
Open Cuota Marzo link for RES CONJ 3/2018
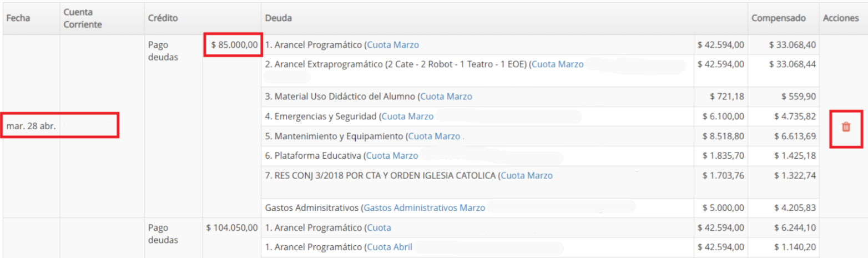[x=527, y=176]
